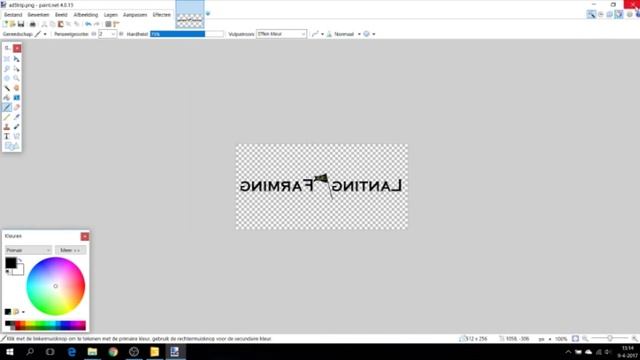Open the palette options dropdown arrow

[x=23, y=312]
